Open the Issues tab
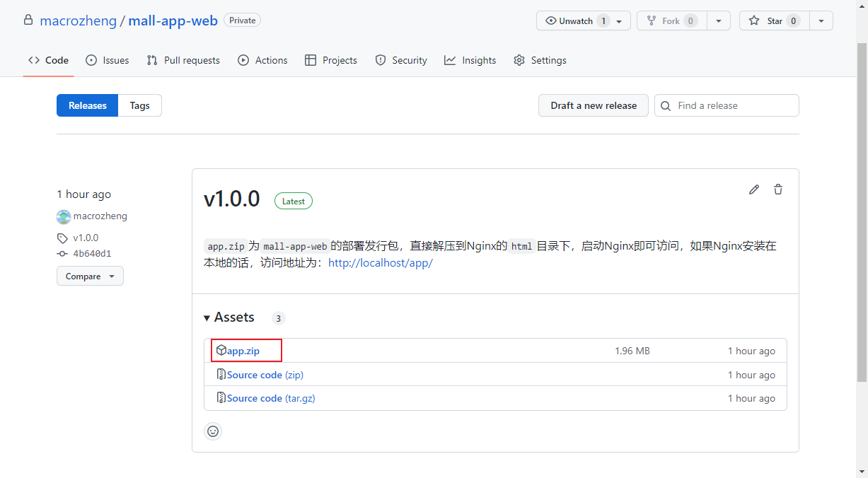 coord(108,60)
